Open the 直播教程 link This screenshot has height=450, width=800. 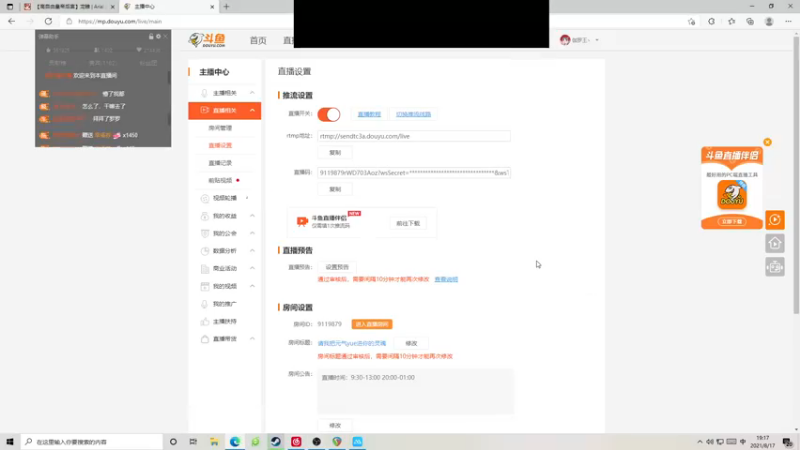pos(369,114)
